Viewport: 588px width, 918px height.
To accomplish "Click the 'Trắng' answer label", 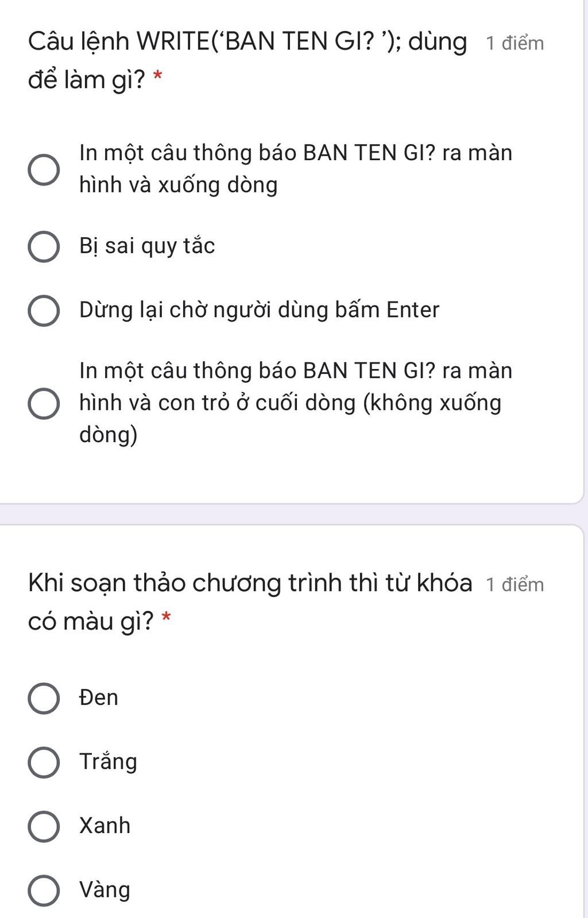I will click(x=108, y=762).
